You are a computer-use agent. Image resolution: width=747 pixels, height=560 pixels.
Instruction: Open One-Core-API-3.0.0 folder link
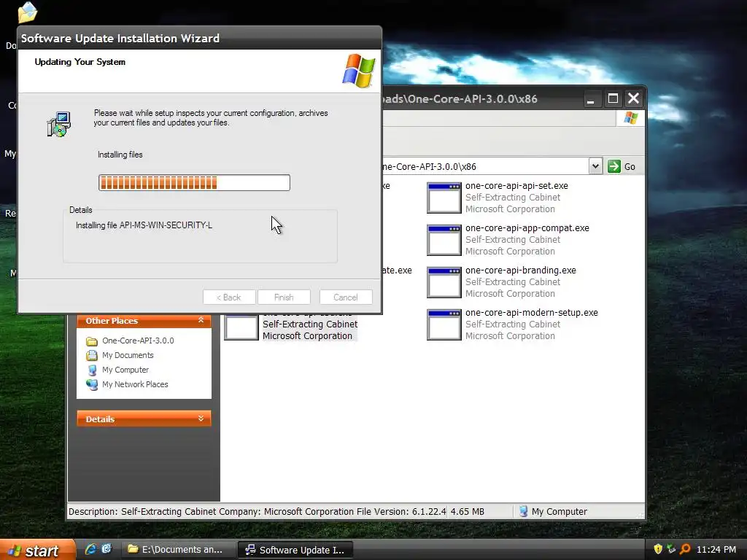click(x=138, y=341)
